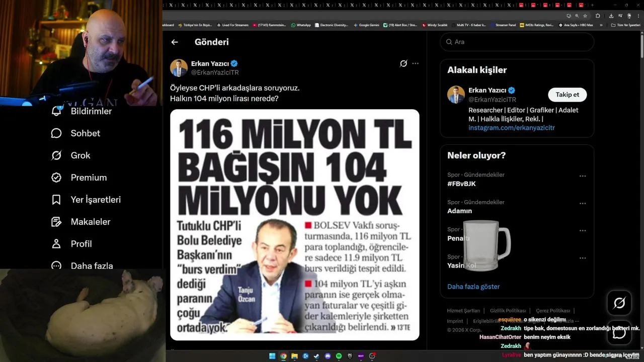Open the Livad For Streamers bookmark
Viewport: 644px width, 362px height.
point(232,25)
